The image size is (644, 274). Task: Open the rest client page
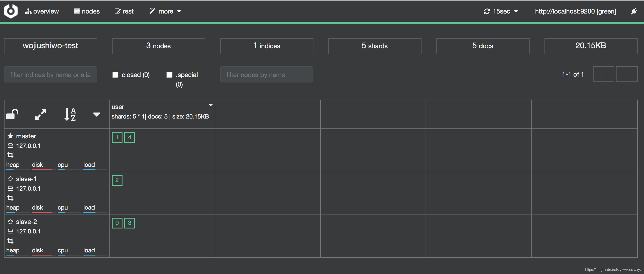[124, 11]
